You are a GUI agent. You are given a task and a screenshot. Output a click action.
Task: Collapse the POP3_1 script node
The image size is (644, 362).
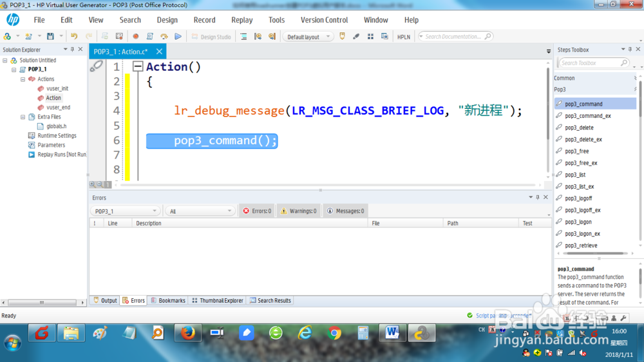tap(14, 70)
